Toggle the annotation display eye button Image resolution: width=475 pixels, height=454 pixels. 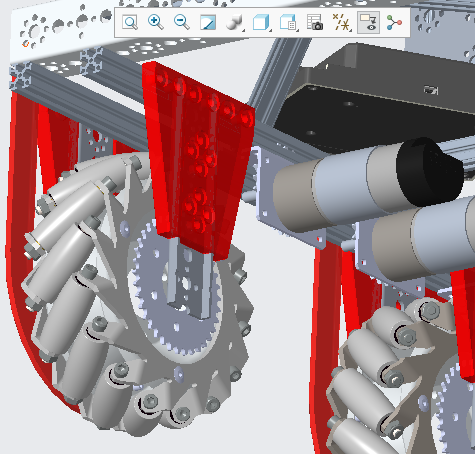pyautogui.click(x=368, y=22)
